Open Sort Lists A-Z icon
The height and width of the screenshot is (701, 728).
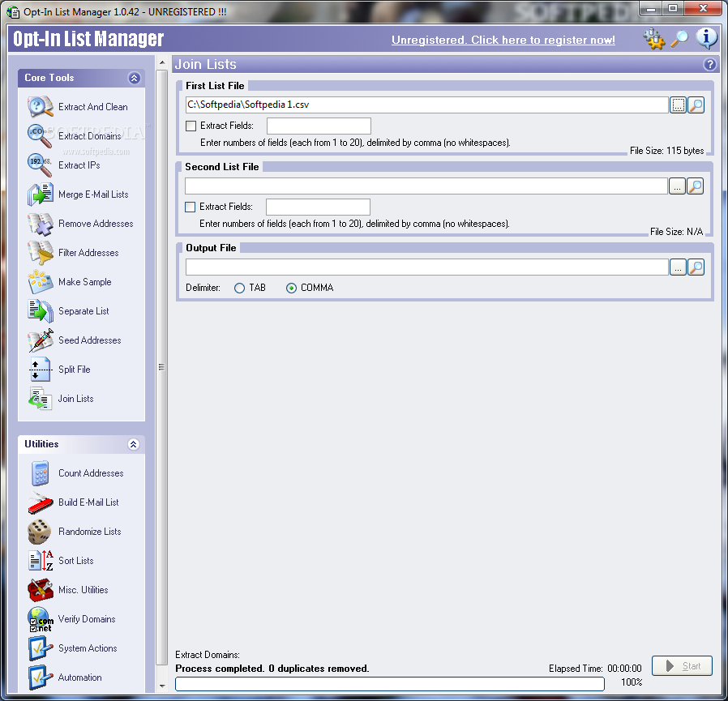[x=40, y=561]
